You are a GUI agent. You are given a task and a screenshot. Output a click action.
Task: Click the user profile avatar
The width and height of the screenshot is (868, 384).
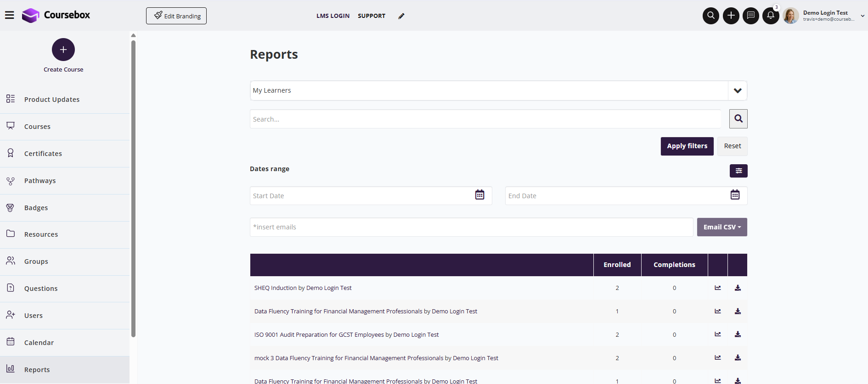pyautogui.click(x=791, y=16)
